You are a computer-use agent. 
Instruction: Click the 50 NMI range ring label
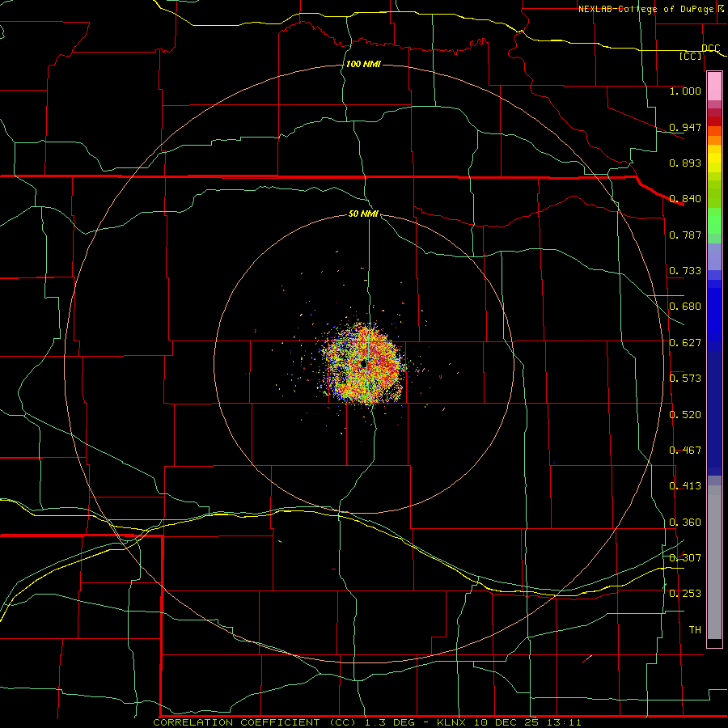[x=363, y=214]
